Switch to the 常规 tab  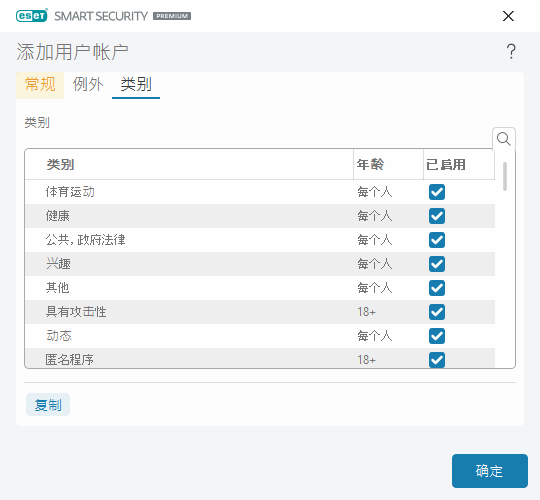pos(40,85)
